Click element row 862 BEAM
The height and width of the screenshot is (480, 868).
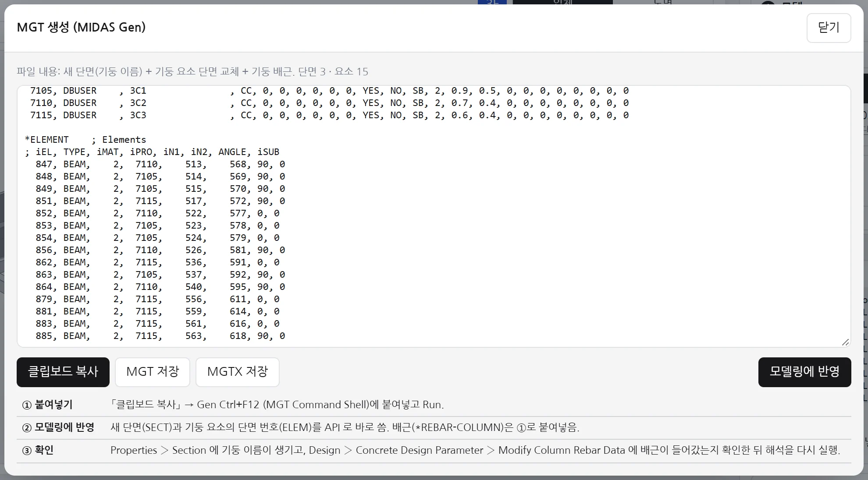[x=158, y=262]
